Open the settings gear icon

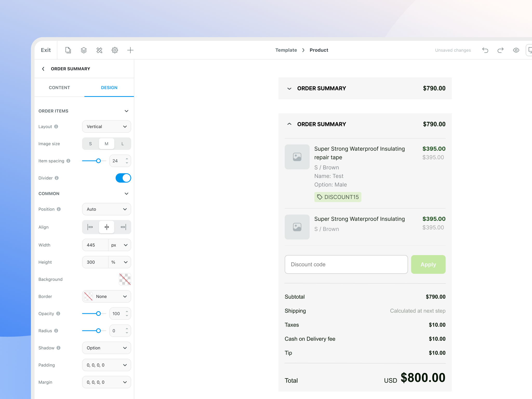click(x=115, y=50)
